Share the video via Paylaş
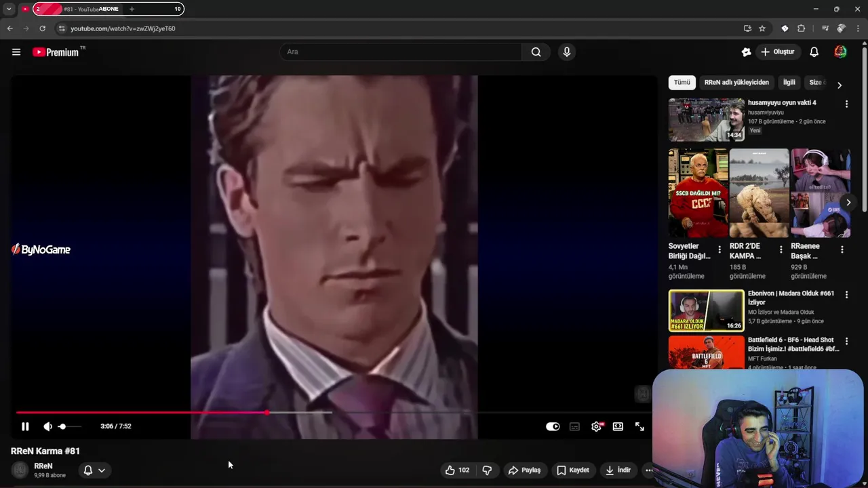Image resolution: width=868 pixels, height=488 pixels. (x=525, y=470)
